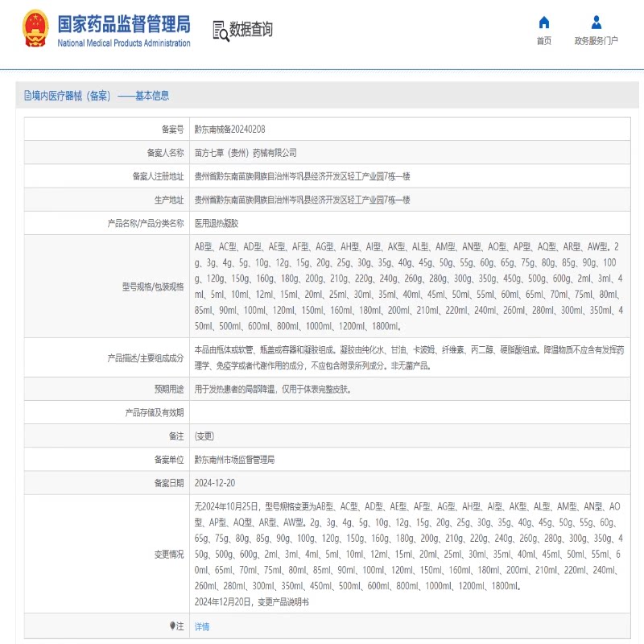Image resolution: width=644 pixels, height=644 pixels.
Task: Click the document icon before 境内医疗器械
Action: pos(27,96)
